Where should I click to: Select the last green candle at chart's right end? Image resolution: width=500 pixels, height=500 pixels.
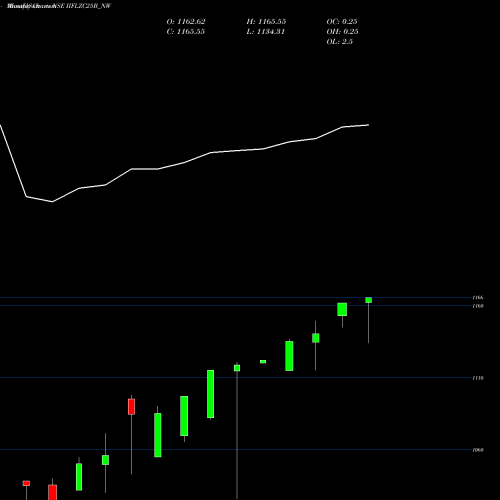click(368, 300)
